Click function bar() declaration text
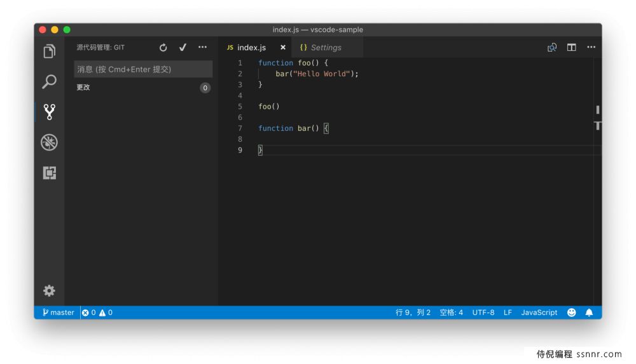Screen dimensions: 636x364 pyautogui.click(x=288, y=128)
